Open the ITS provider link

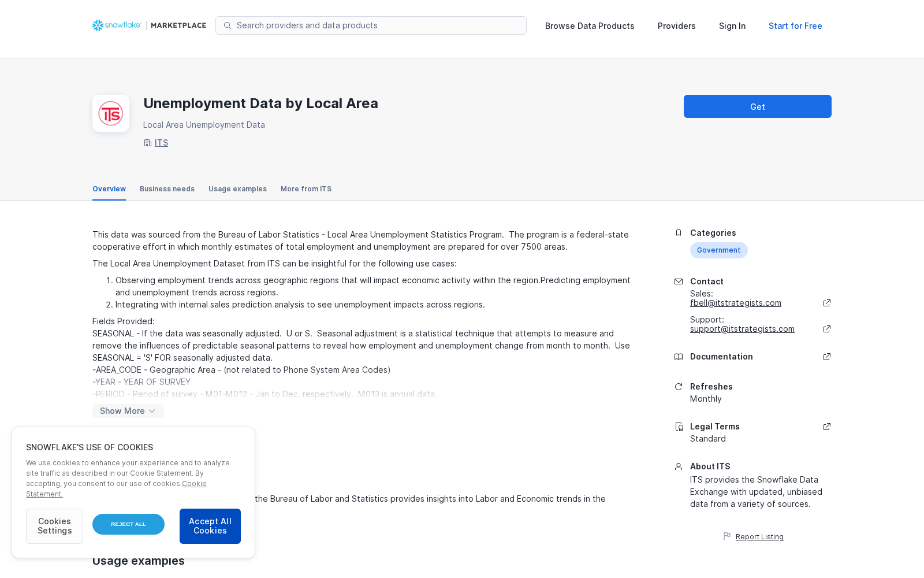click(x=161, y=143)
